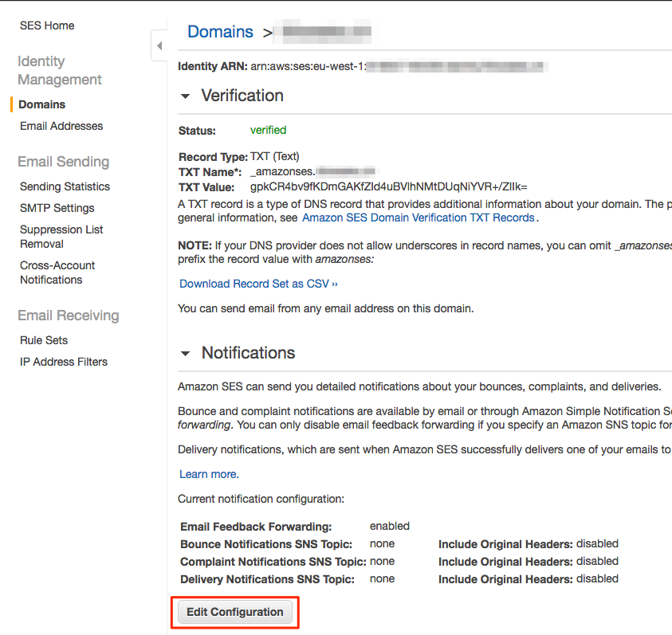672x635 pixels.
Task: Open IP Address Filters
Action: point(63,362)
